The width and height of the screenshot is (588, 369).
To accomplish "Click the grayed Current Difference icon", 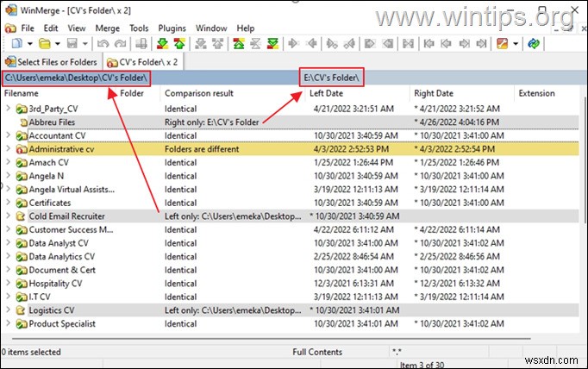I will [256, 44].
